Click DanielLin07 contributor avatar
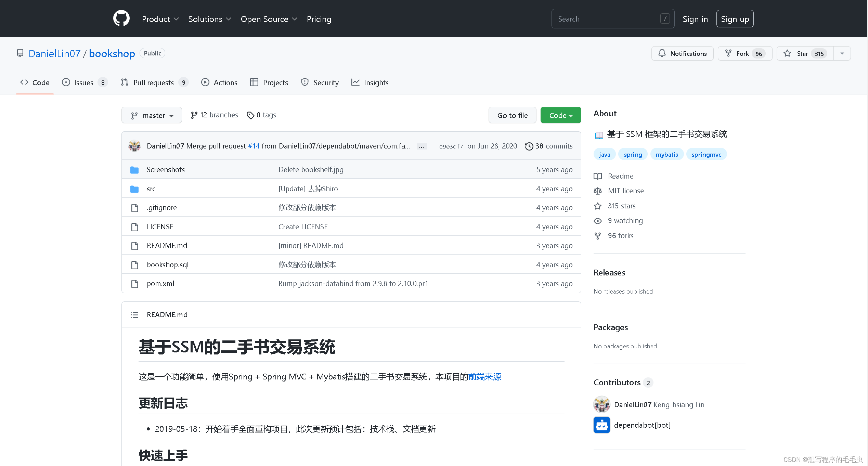The height and width of the screenshot is (466, 868). (x=602, y=404)
